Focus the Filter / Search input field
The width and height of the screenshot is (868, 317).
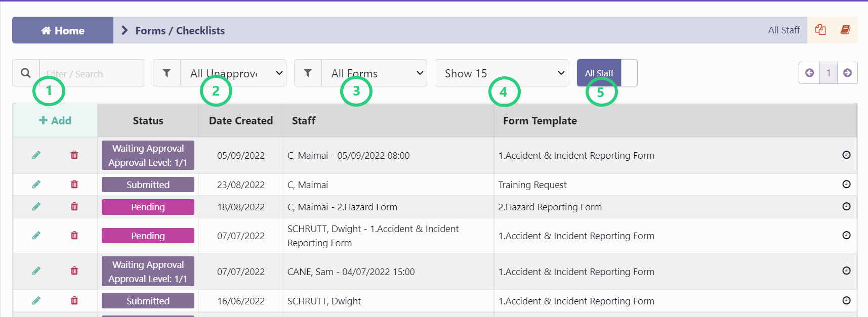(92, 73)
